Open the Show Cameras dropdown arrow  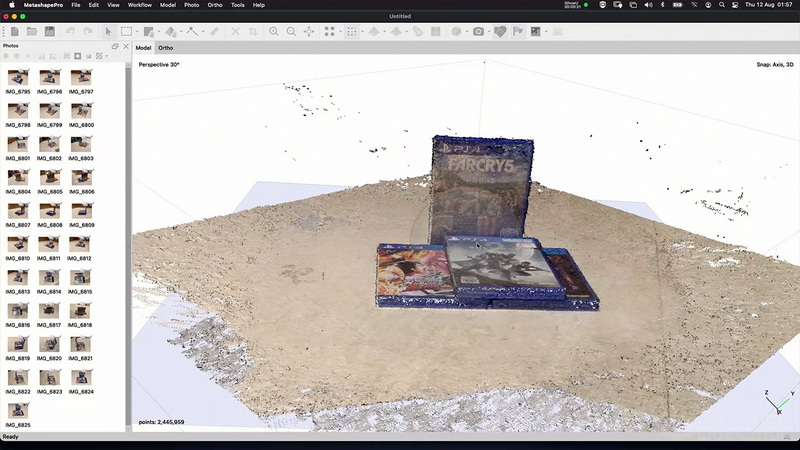[x=489, y=32]
